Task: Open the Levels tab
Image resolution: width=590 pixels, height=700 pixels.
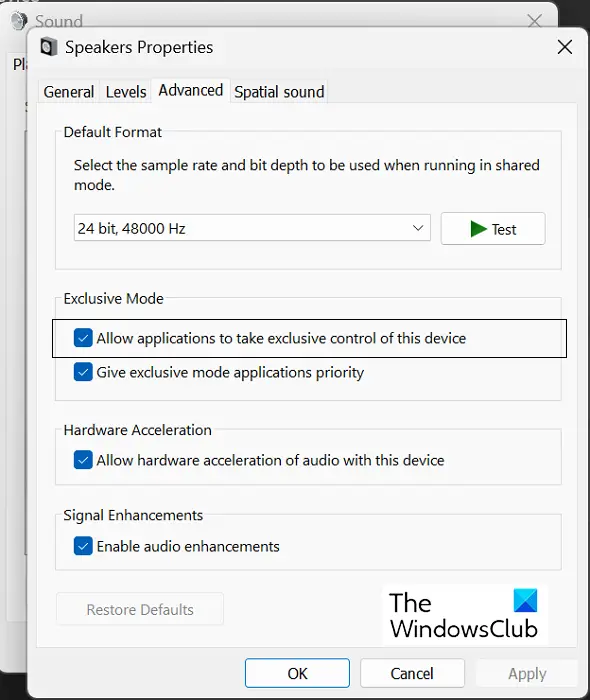Action: (126, 92)
